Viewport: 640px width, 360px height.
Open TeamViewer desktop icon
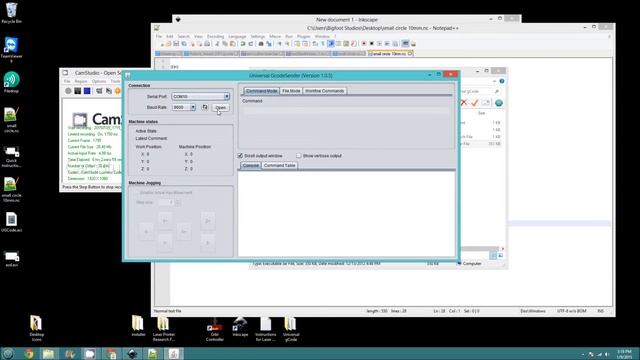pyautogui.click(x=11, y=49)
